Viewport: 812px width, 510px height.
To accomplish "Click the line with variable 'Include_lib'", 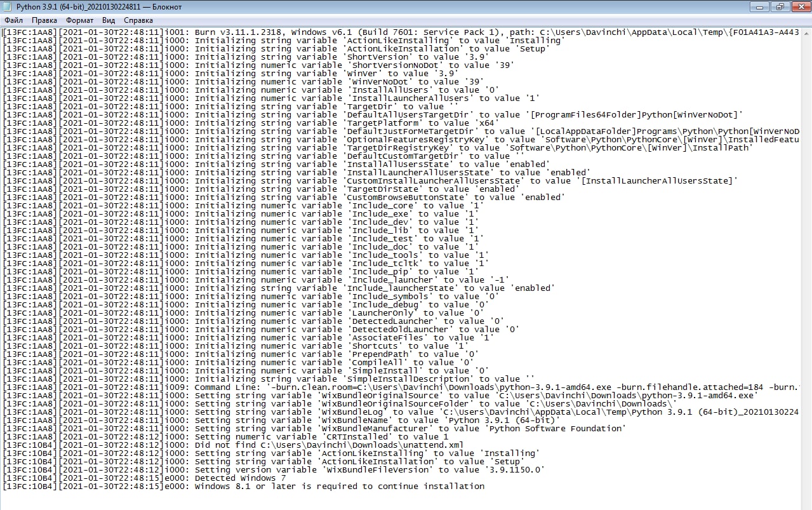I will point(241,230).
